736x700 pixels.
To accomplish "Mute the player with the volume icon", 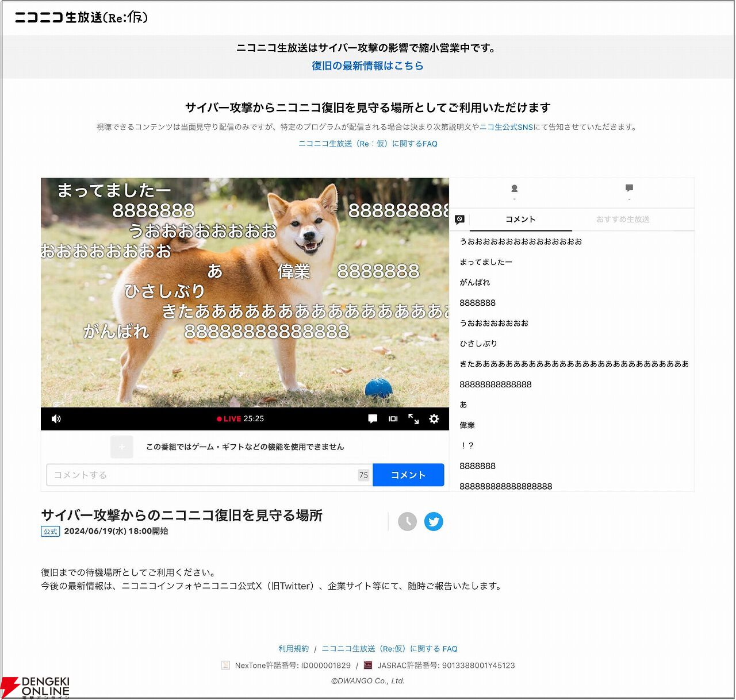I will pos(56,419).
